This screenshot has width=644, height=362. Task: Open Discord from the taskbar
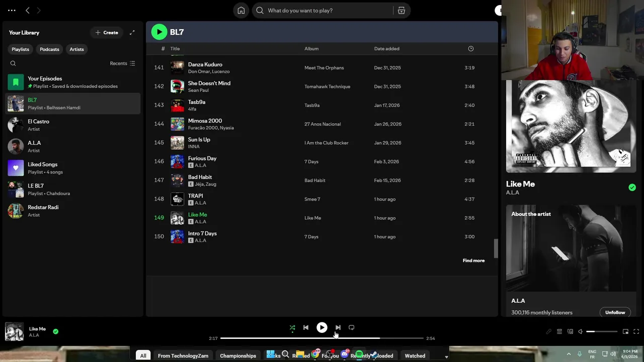coord(344,355)
